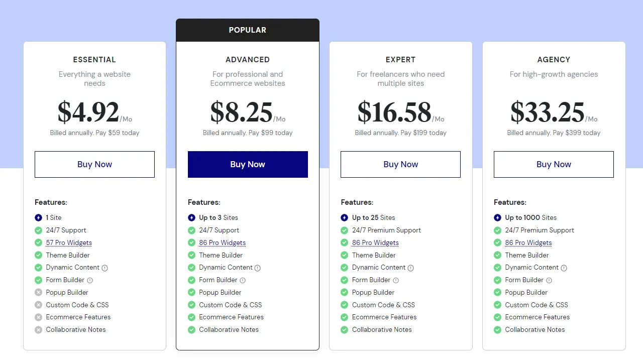Open info tooltip beside Essential's Dynamic Content
Image resolution: width=643 pixels, height=364 pixels.
click(104, 268)
